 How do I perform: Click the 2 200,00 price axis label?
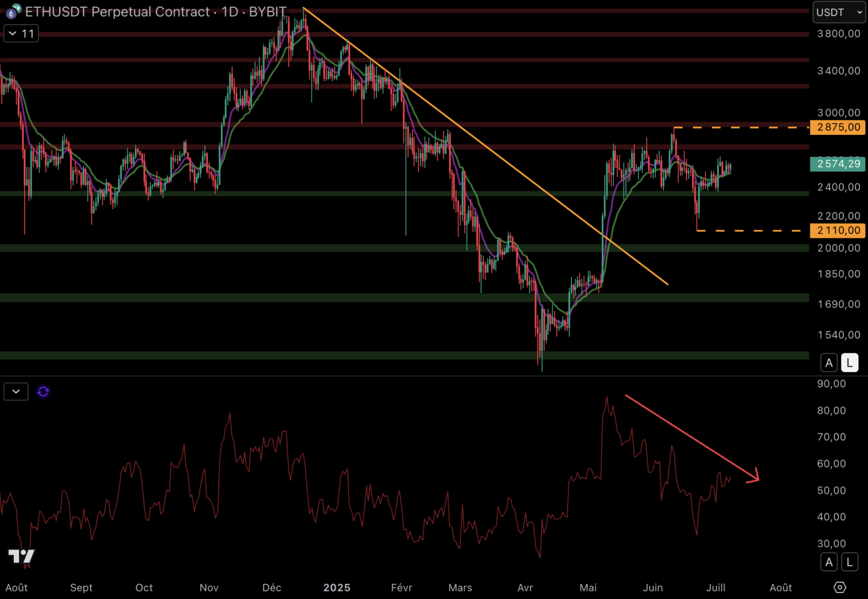point(839,216)
